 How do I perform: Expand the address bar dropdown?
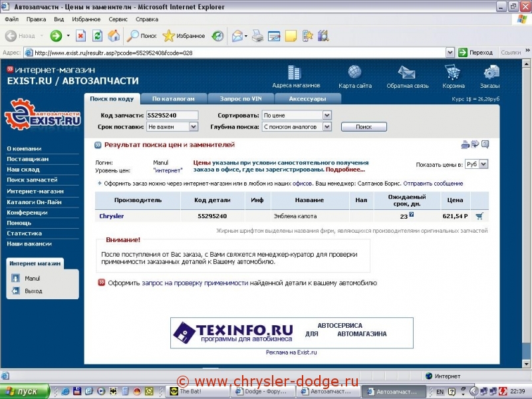point(450,53)
